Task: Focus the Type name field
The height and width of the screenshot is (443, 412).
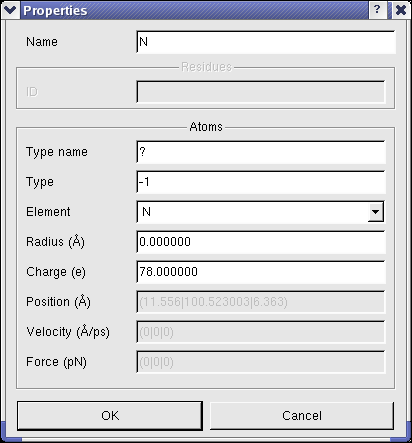Action: [x=261, y=152]
